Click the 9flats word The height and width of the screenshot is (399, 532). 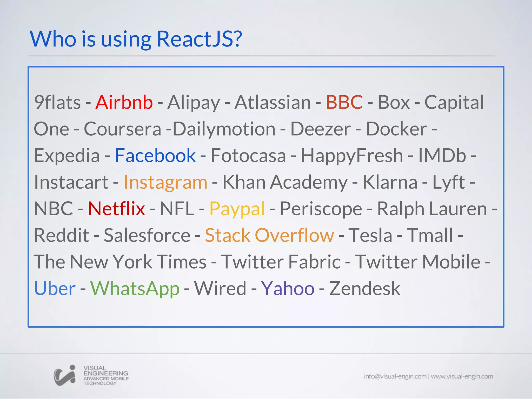57,102
